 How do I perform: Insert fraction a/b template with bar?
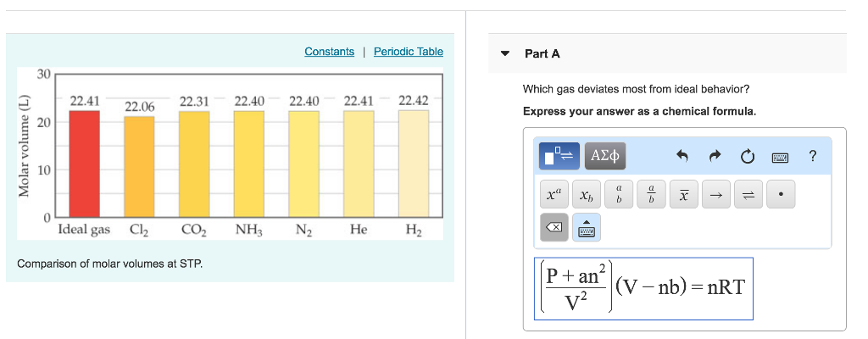[x=651, y=196]
